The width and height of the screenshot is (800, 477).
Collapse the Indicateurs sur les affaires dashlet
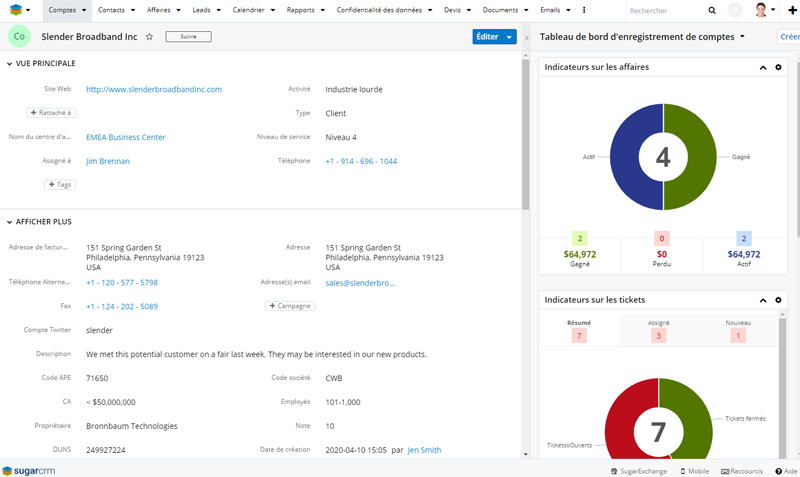click(763, 67)
